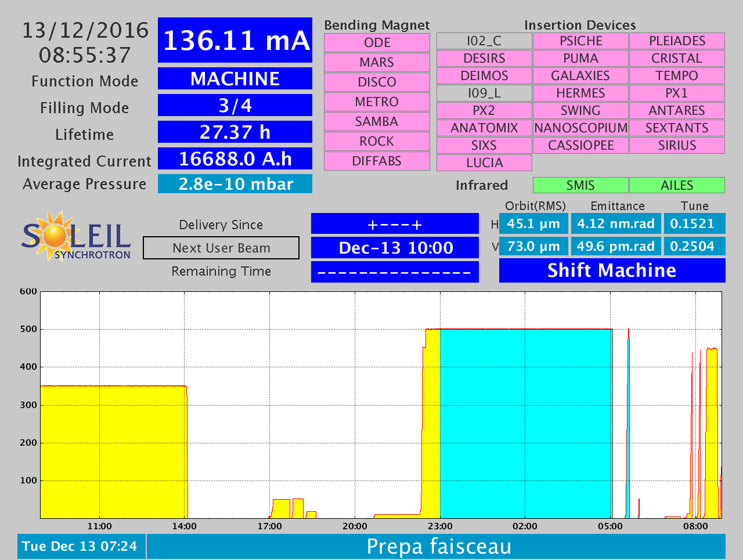Click the Shift Machine status banner
Image resolution: width=743 pixels, height=560 pixels.
click(x=612, y=270)
